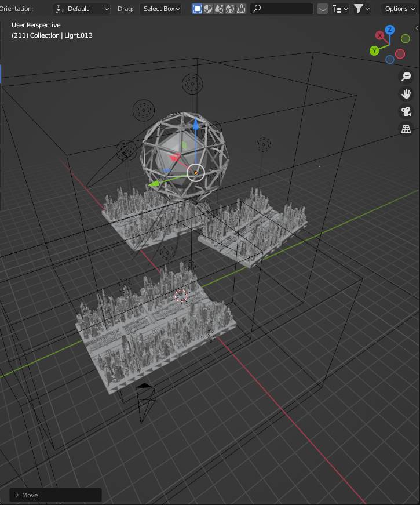420x505 pixels.
Task: Open the Drag Select Box dropdown
Action: pos(160,9)
